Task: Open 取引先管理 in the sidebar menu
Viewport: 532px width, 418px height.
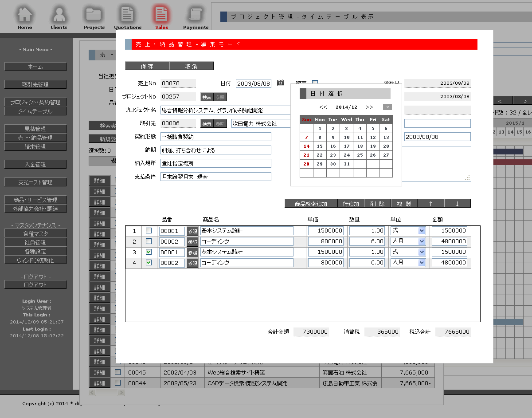Action: coord(35,84)
